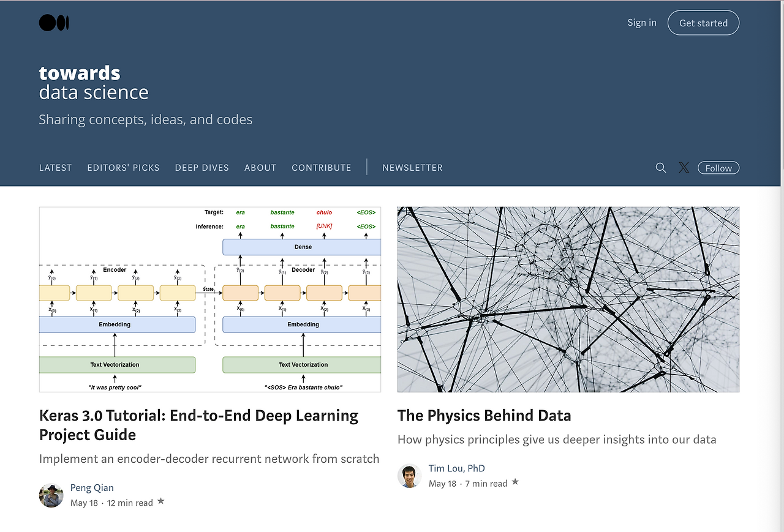Open The Physics Behind Data article
Image resolution: width=784 pixels, height=532 pixels.
484,416
